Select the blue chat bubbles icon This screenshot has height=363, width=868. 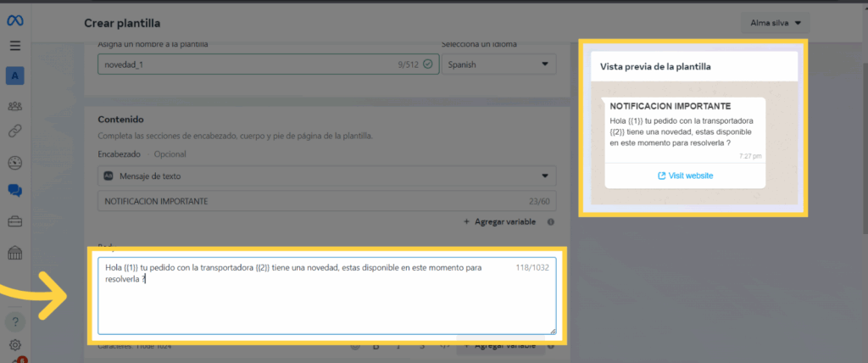coord(15,192)
